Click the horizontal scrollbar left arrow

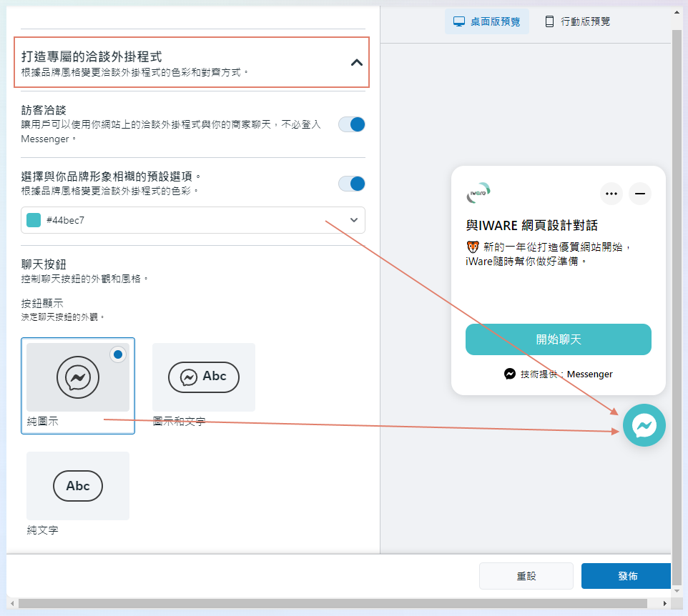(12, 604)
